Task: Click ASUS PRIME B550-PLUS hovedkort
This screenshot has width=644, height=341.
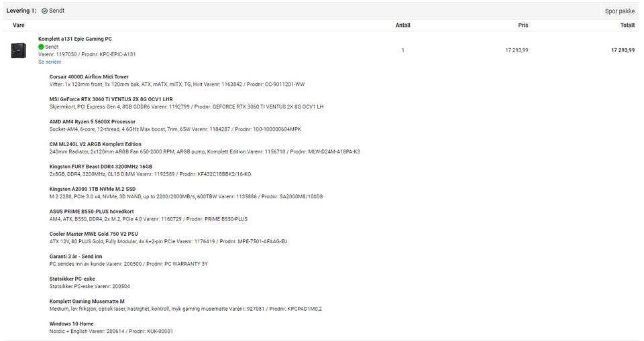Action: coord(92,212)
